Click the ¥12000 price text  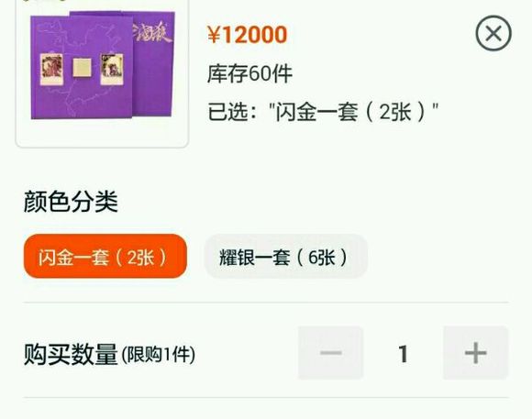[248, 35]
